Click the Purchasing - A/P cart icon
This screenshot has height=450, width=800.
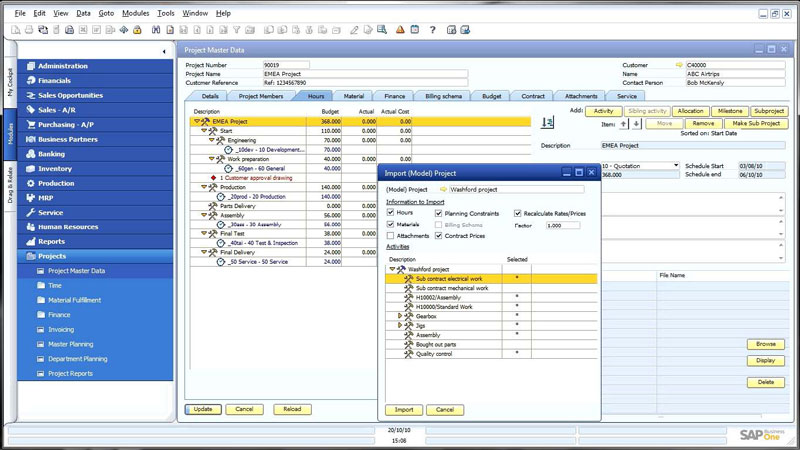click(31, 124)
